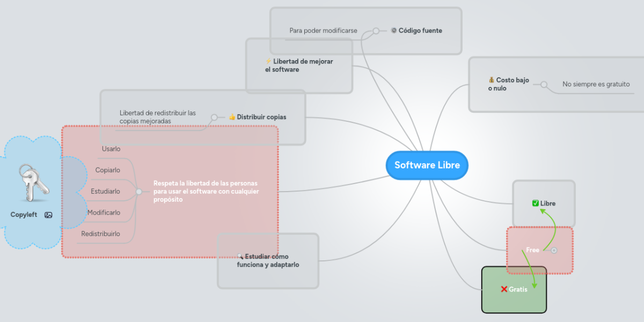
Task: Select the Redistribuirlo branch node
Action: tap(99, 233)
